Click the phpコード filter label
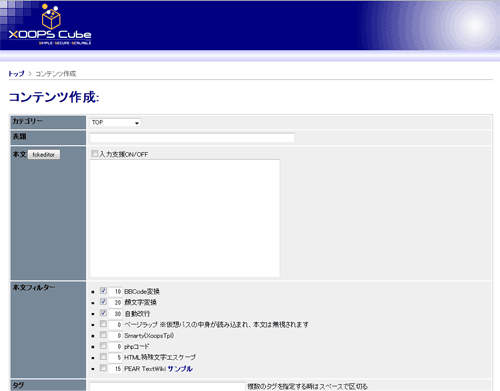 (137, 347)
